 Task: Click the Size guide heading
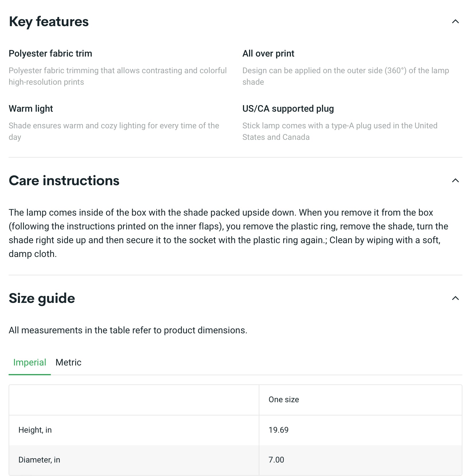click(x=42, y=298)
